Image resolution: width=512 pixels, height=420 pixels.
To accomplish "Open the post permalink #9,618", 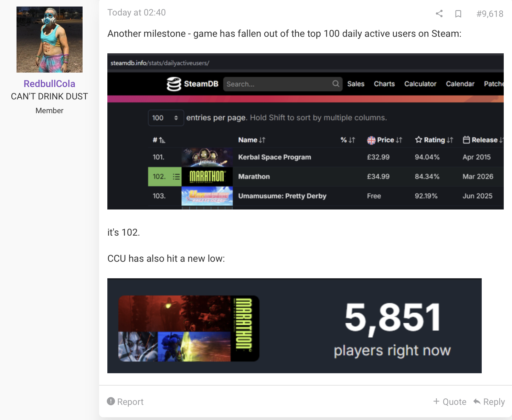I will pyautogui.click(x=490, y=14).
